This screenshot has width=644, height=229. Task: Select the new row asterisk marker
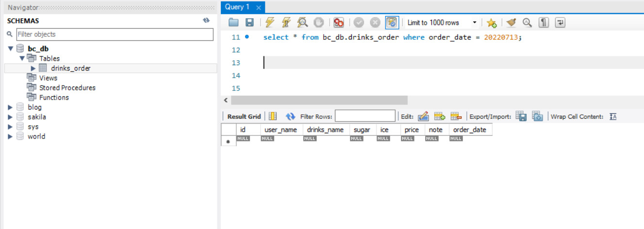point(228,141)
